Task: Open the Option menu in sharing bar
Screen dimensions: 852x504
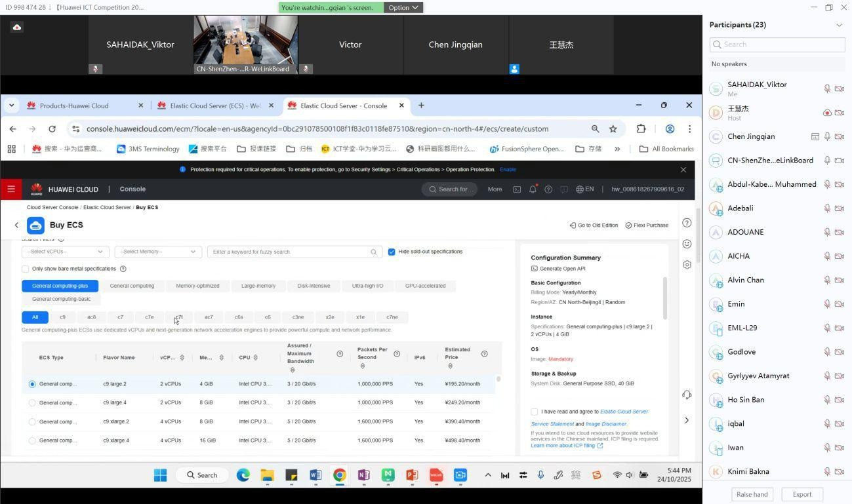Action: point(403,8)
